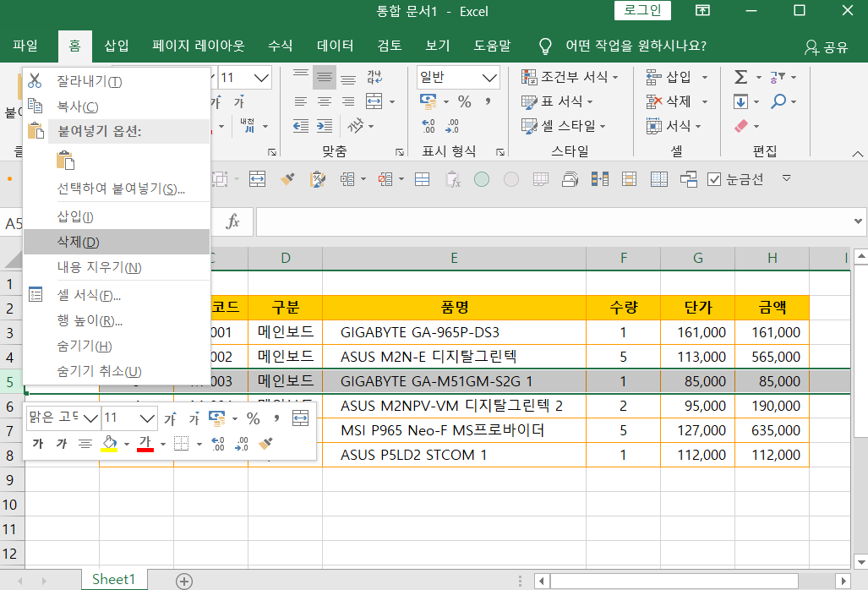This screenshot has width=868, height=590.
Task: Click ribbon percent style icon
Action: click(464, 101)
